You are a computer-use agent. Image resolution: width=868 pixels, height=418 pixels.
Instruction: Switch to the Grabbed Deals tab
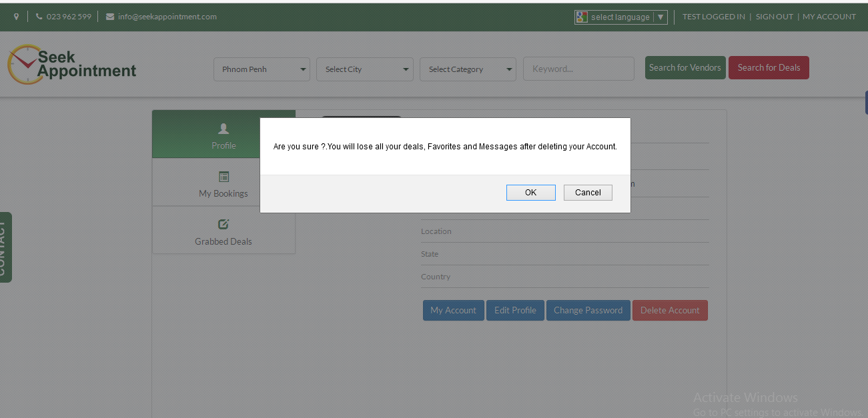click(224, 241)
